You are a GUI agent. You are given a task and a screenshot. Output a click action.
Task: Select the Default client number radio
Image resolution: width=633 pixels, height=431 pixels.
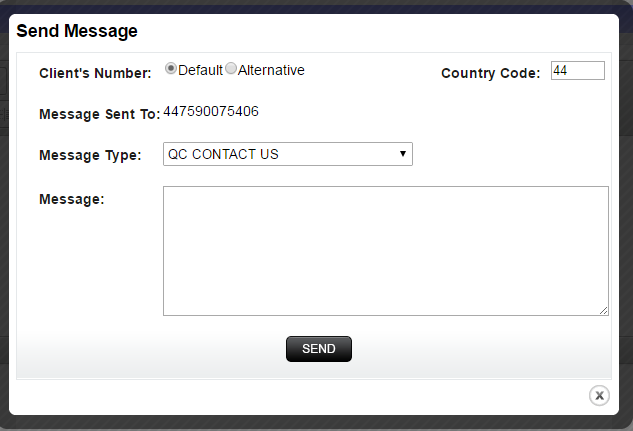[171, 69]
